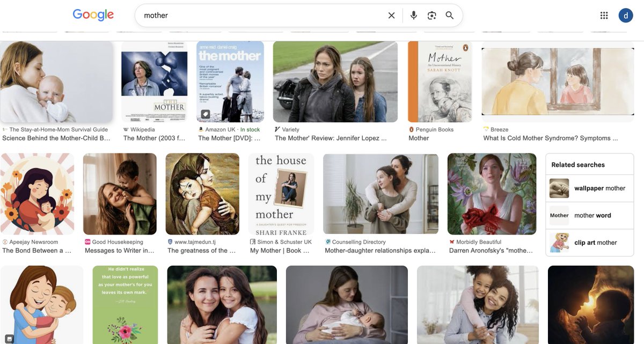Open the Jennifer Lopez movie still
Image resolution: width=644 pixels, height=344 pixels.
335,82
